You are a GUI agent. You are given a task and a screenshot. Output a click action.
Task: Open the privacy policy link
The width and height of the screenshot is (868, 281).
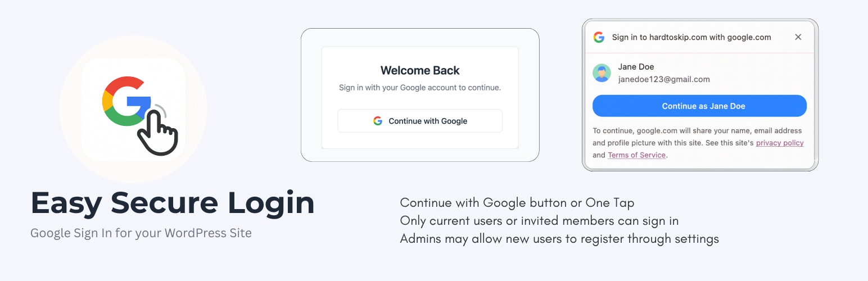779,143
